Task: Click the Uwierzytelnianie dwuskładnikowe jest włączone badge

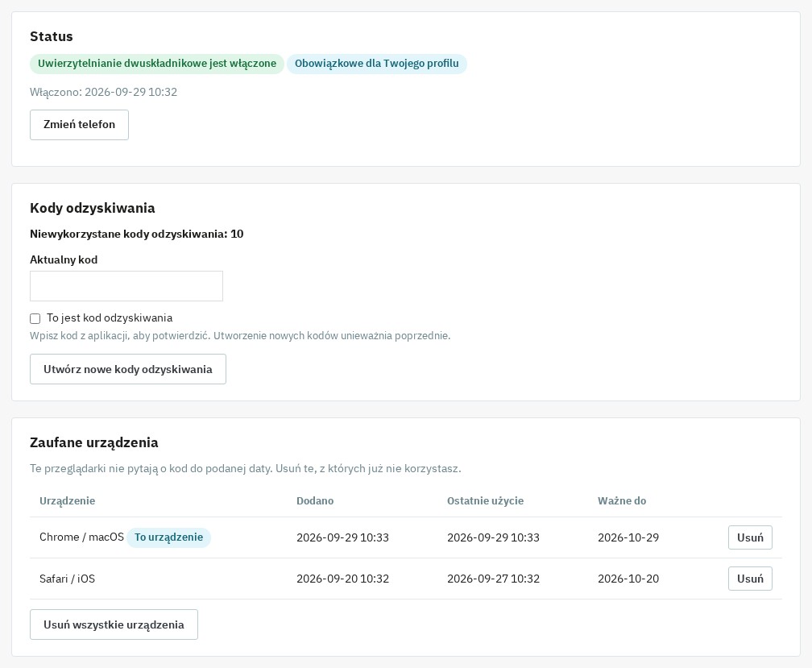Action: pyautogui.click(x=157, y=64)
